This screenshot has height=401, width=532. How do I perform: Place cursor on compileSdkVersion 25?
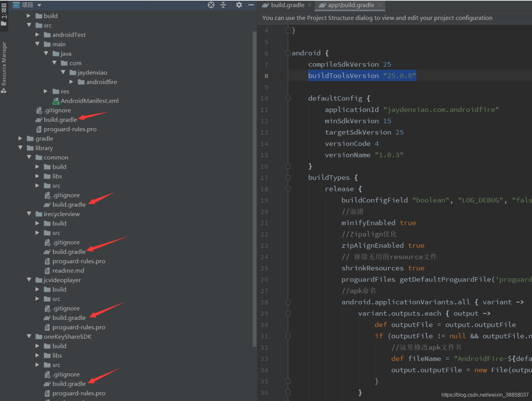350,64
